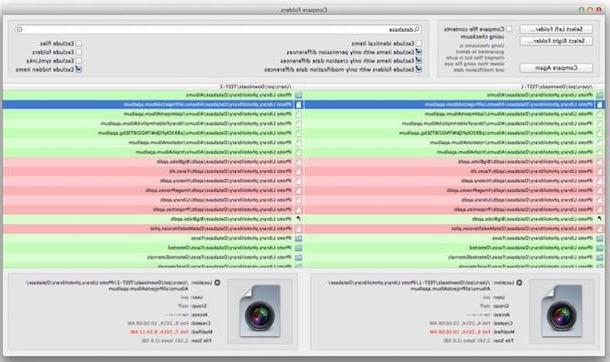610x362 pixels.
Task: Clear the database search text with the round button
Action: click(x=20, y=29)
